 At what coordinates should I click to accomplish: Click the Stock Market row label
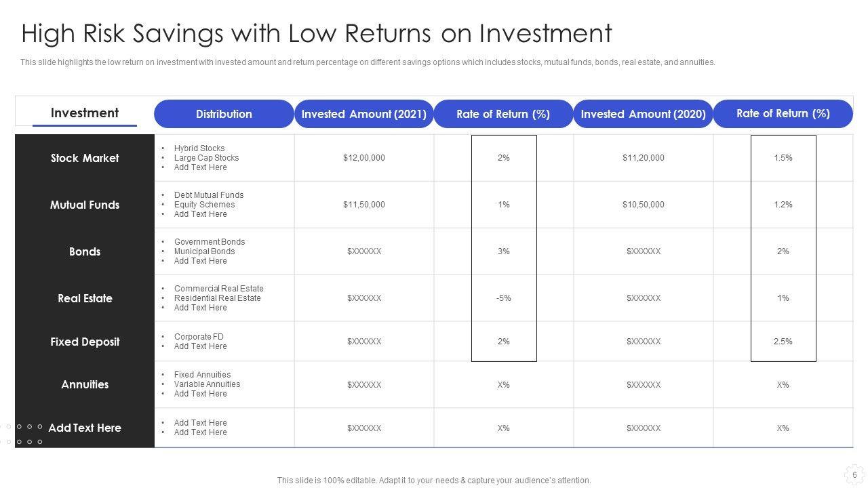pos(85,158)
